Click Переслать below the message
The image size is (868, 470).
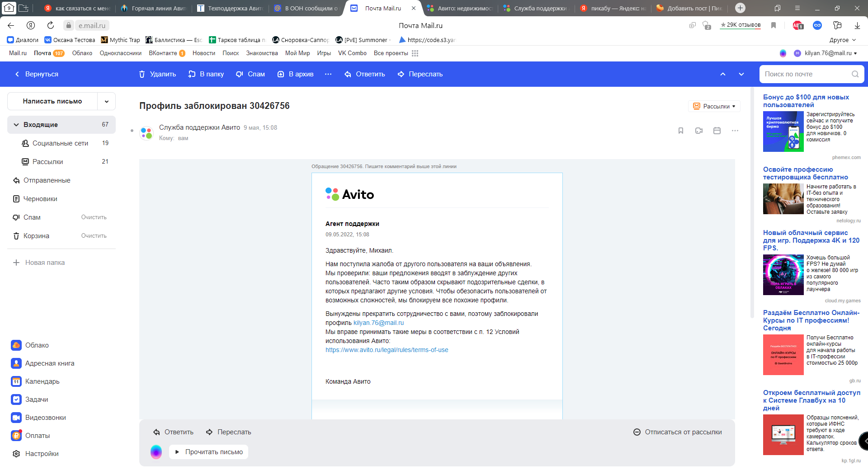(228, 432)
